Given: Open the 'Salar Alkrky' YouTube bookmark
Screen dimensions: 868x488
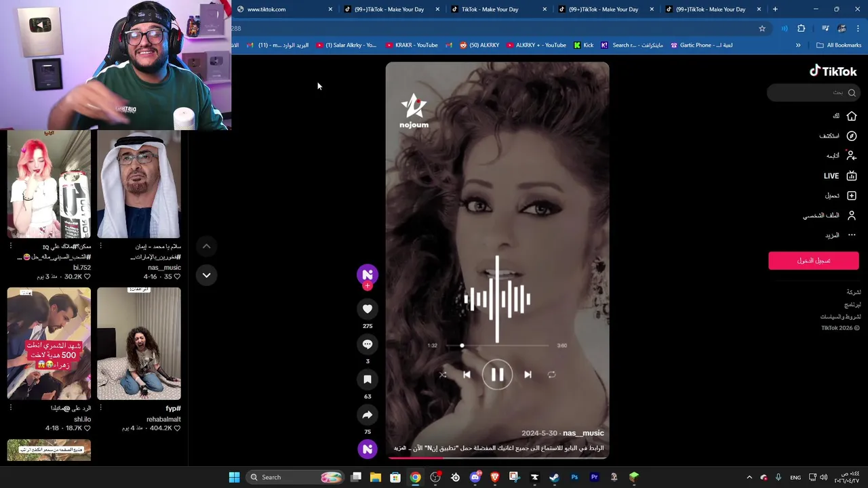Looking at the screenshot, I should pos(346,45).
